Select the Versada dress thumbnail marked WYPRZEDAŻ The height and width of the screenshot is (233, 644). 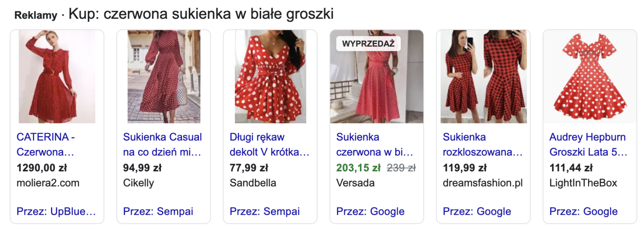[377, 77]
